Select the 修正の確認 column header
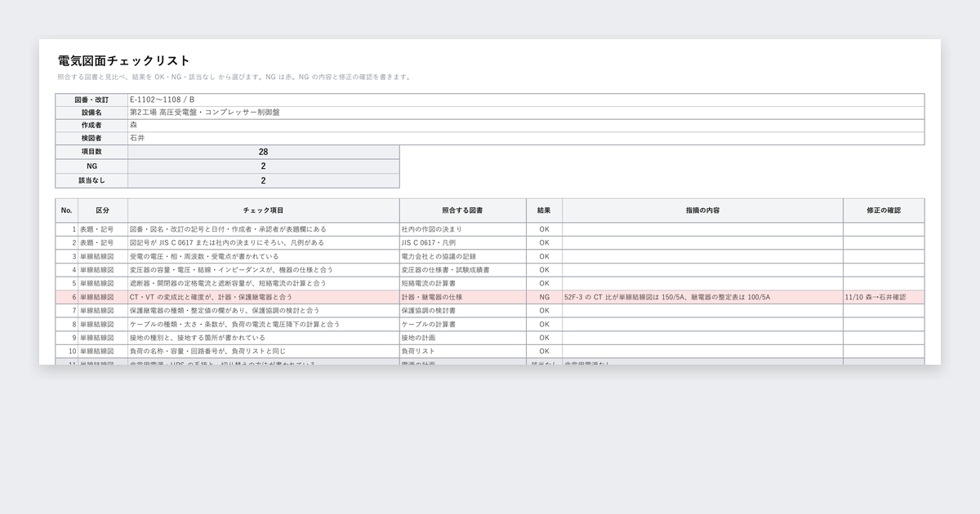 click(x=884, y=210)
